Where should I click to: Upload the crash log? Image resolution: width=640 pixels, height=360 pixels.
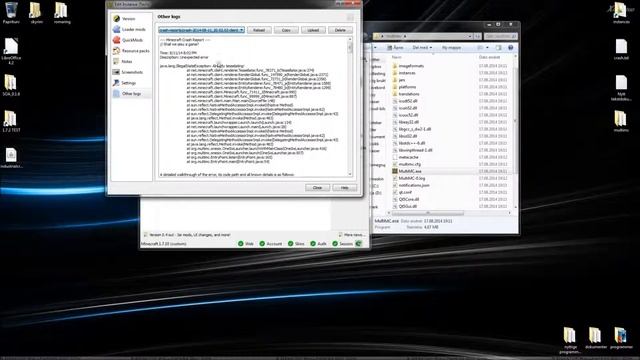click(x=313, y=30)
